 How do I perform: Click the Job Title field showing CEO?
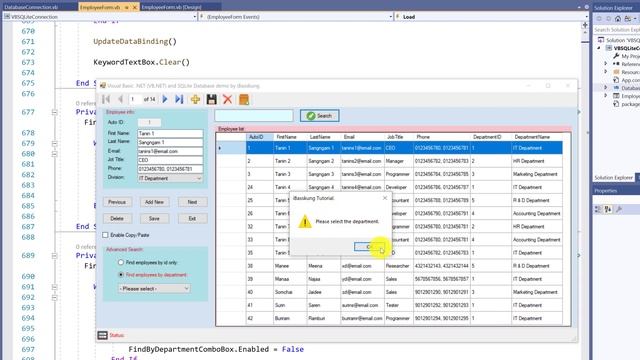click(x=170, y=160)
